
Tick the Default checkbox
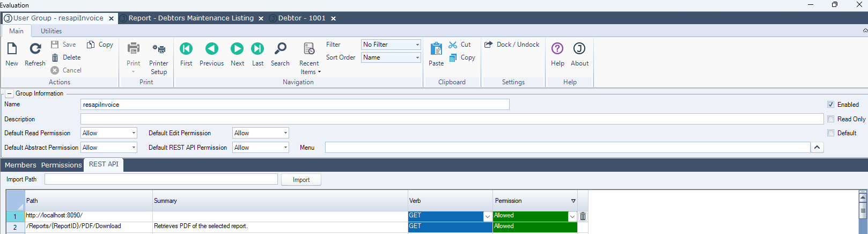(x=830, y=133)
